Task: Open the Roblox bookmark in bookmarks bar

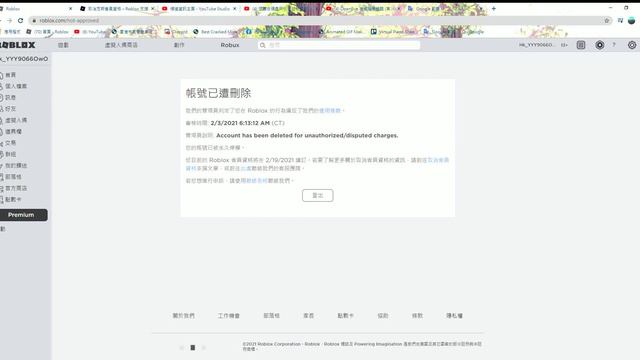Action: click(47, 31)
